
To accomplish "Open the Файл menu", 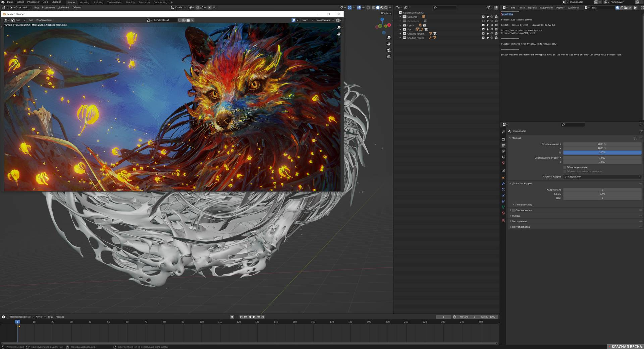I will (9, 2).
